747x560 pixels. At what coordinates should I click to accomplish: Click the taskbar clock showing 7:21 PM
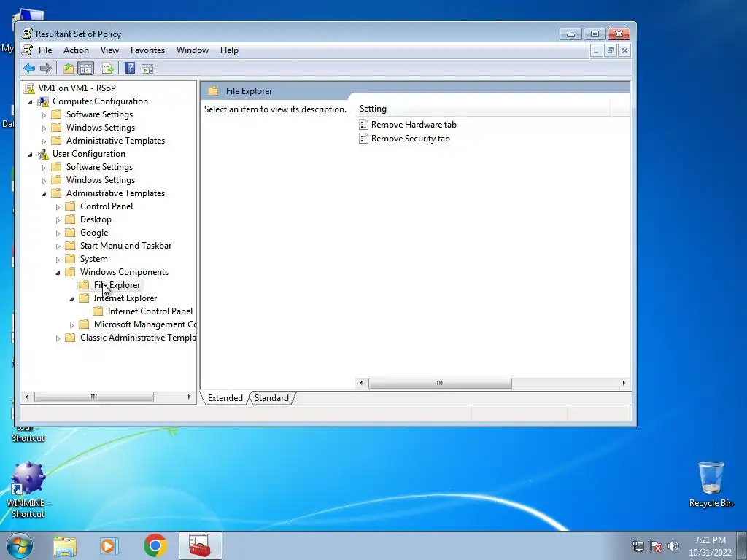(x=710, y=545)
